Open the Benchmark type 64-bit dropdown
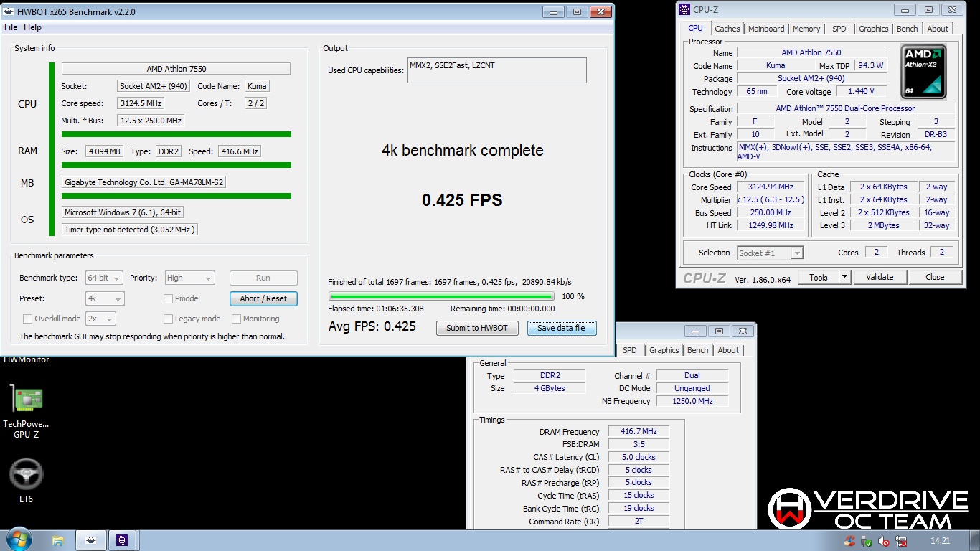 point(103,278)
